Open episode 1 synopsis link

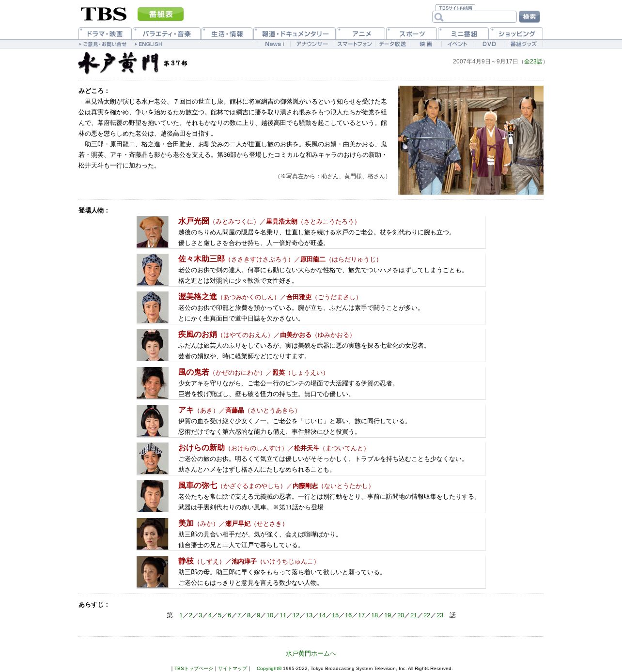[181, 615]
